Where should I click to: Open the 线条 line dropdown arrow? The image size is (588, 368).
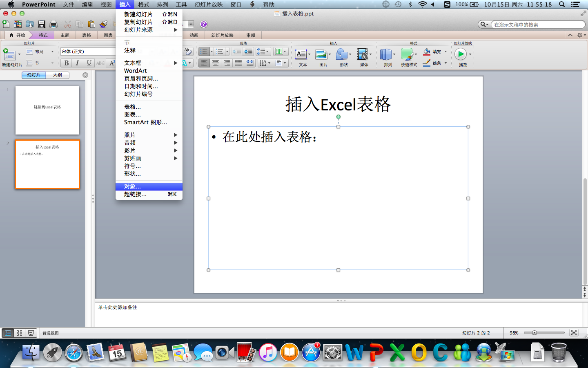pyautogui.click(x=445, y=63)
